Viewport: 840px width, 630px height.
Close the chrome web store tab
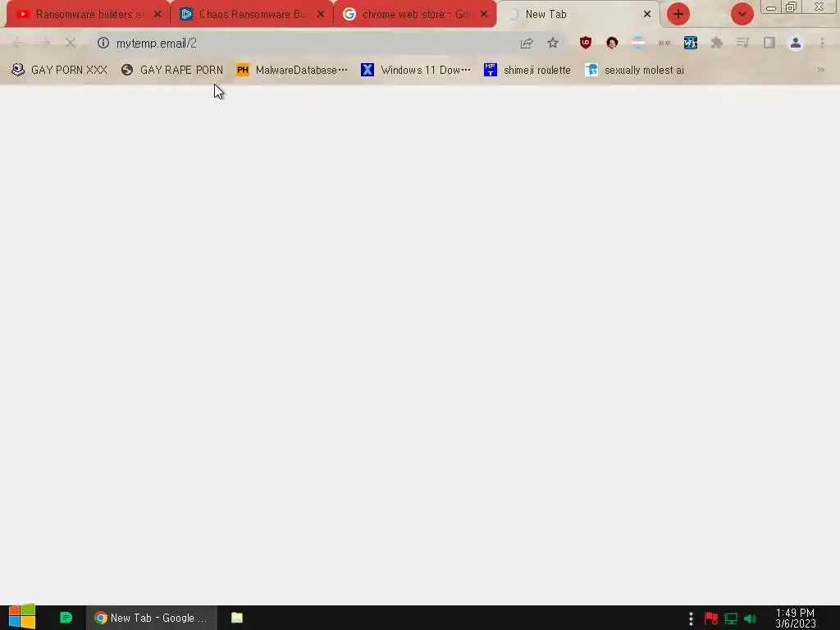pyautogui.click(x=484, y=15)
